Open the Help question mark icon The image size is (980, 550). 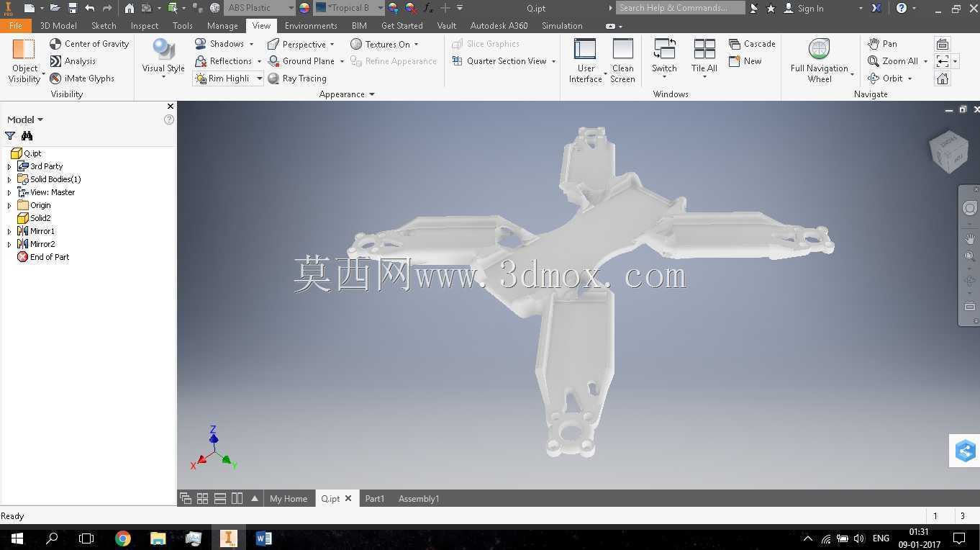(x=902, y=8)
